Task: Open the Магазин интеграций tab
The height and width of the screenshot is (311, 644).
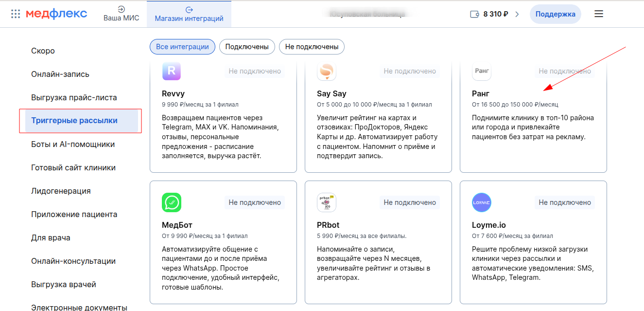Action: click(x=189, y=14)
